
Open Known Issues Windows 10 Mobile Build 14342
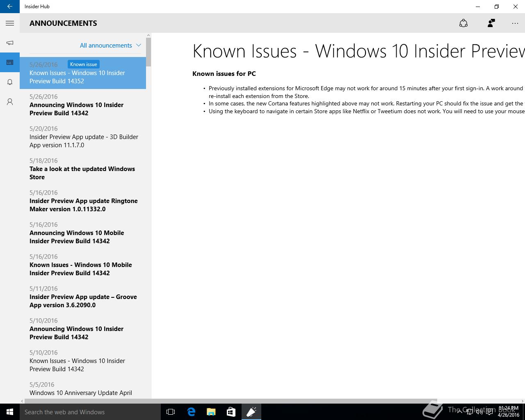(83, 265)
